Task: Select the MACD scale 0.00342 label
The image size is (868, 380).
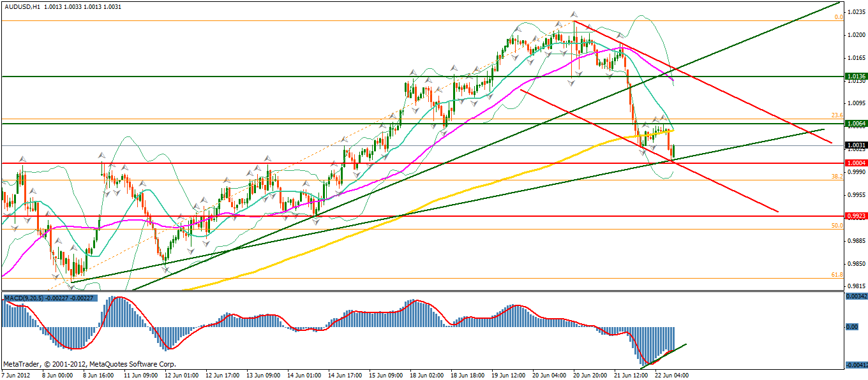Action: (x=855, y=296)
